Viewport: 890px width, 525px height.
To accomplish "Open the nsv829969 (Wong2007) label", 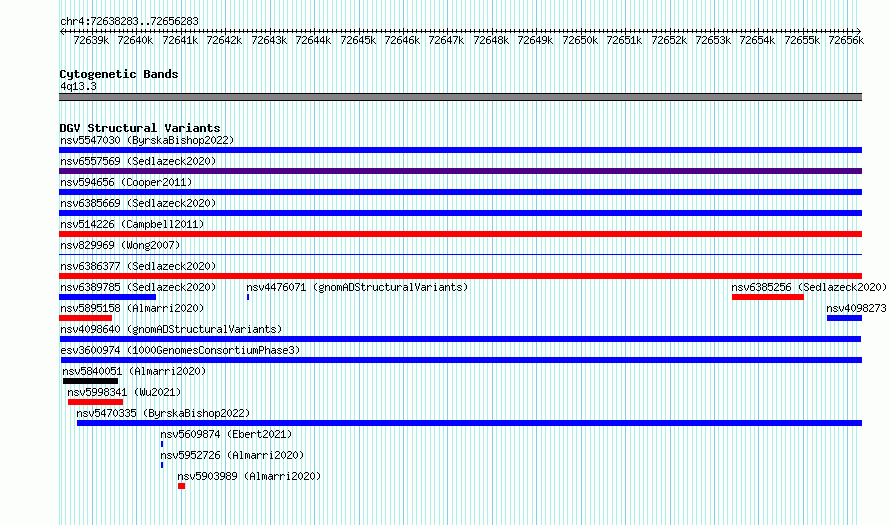I will 120,245.
